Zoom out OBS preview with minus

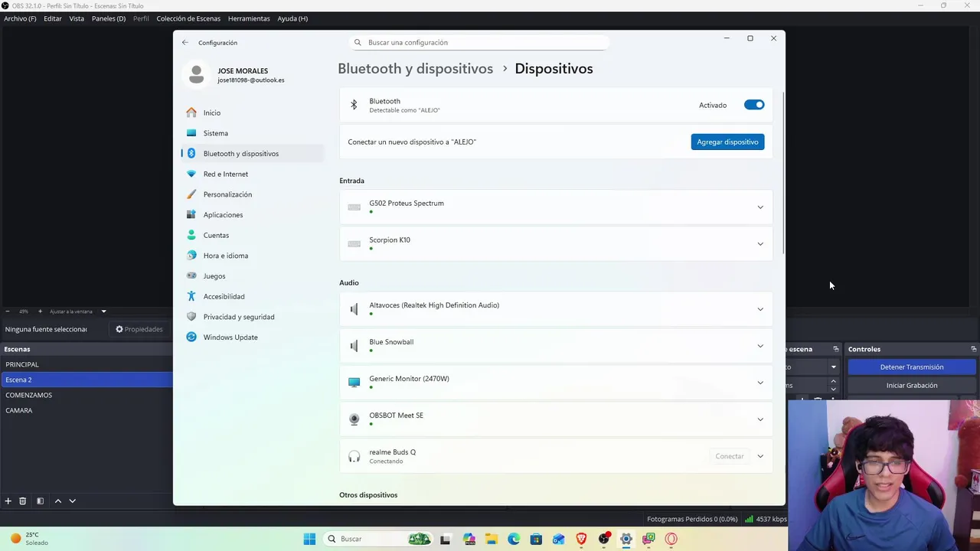pyautogui.click(x=8, y=311)
